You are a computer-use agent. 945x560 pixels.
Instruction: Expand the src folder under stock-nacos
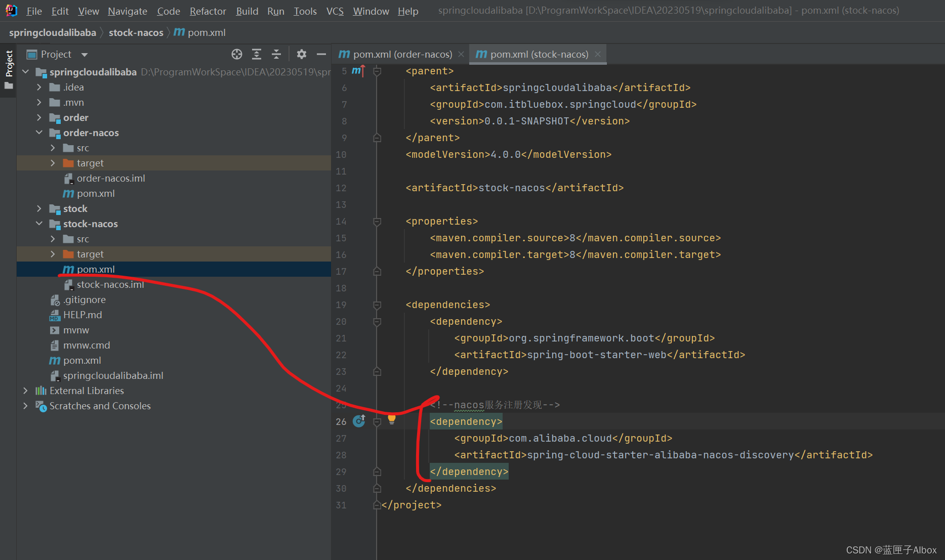pyautogui.click(x=53, y=239)
